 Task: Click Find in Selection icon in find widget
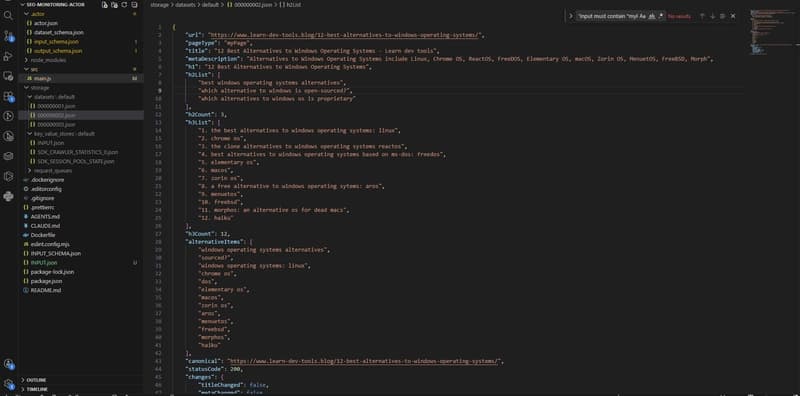pyautogui.click(x=722, y=16)
